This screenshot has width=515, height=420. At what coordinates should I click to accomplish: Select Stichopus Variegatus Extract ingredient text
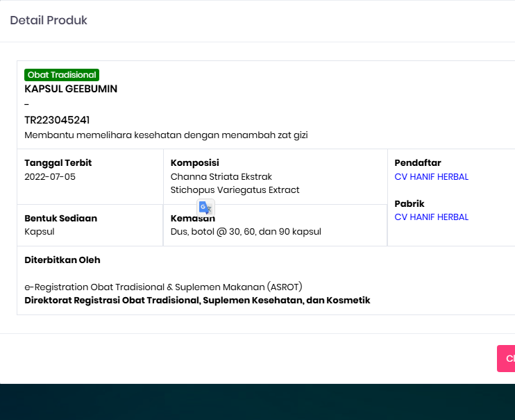(235, 190)
